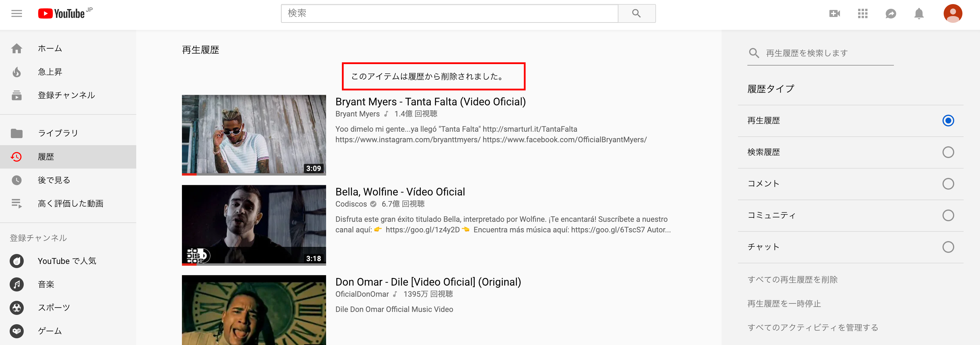Click the Tanta Falta video thumbnail
980x345 pixels.
point(254,135)
